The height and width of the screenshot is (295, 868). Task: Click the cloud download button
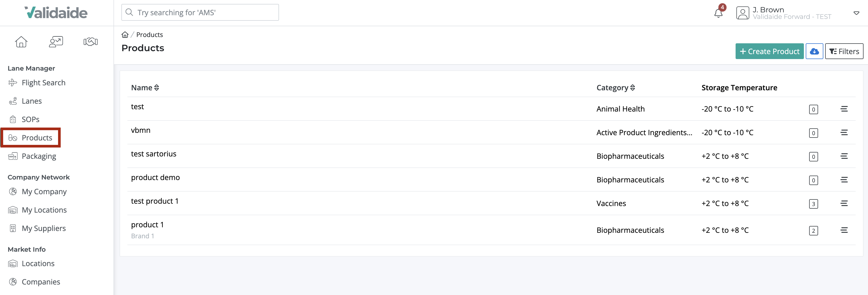(x=814, y=51)
